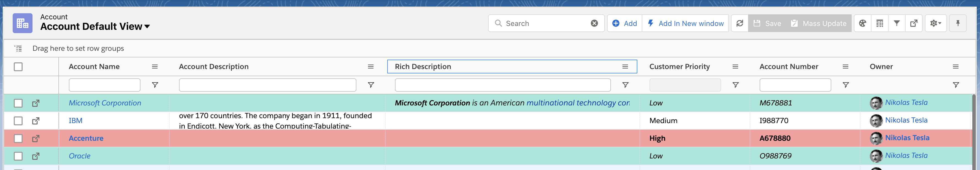Screen dimensions: 980x170
Task: Open the color palette formatting icon
Action: coord(862,23)
